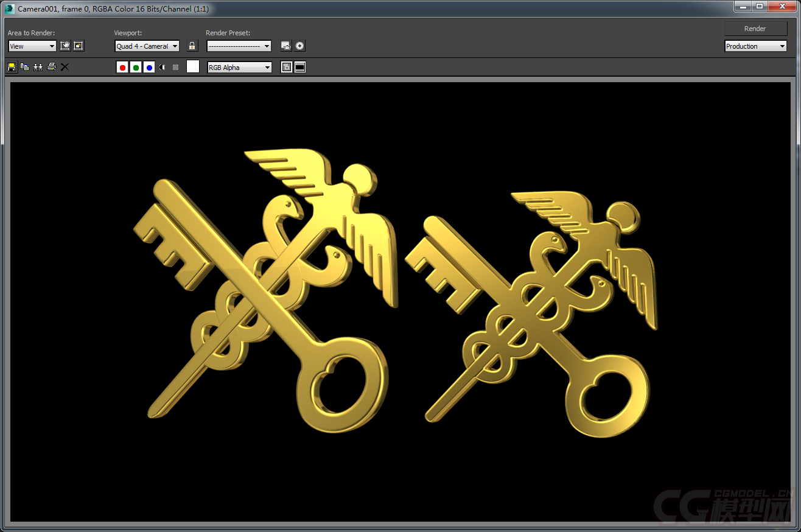The image size is (801, 532).
Task: Toggle the red channel display
Action: click(122, 68)
